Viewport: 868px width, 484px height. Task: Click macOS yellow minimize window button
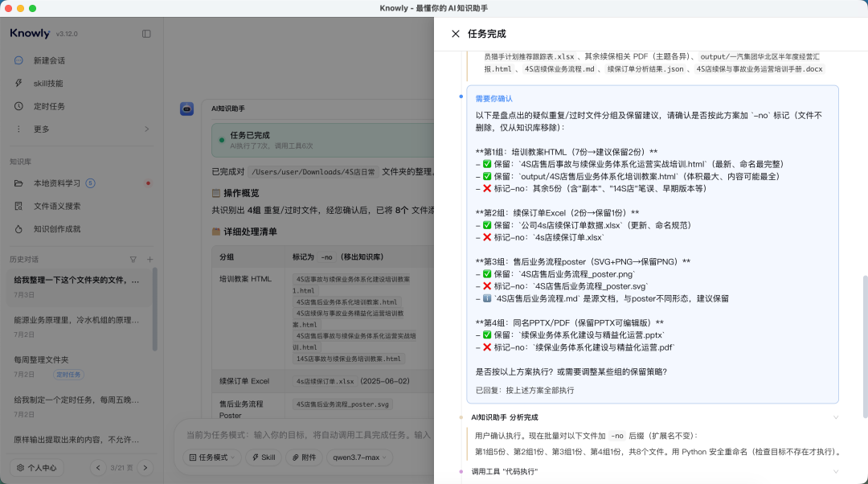(20, 8)
